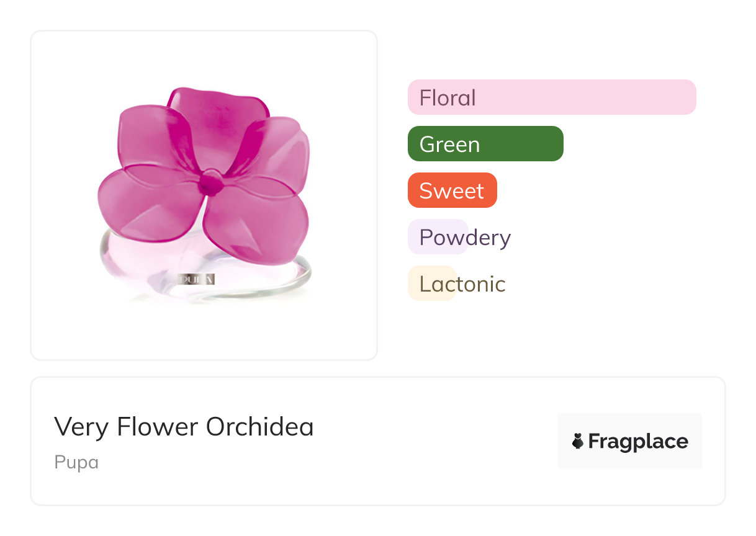Select the pink Floral accord bar
Image resolution: width=756 pixels, height=536 pixels.
551,97
